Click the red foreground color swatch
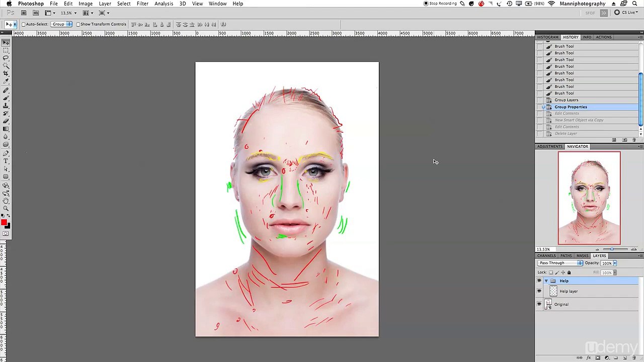 pyautogui.click(x=4, y=223)
